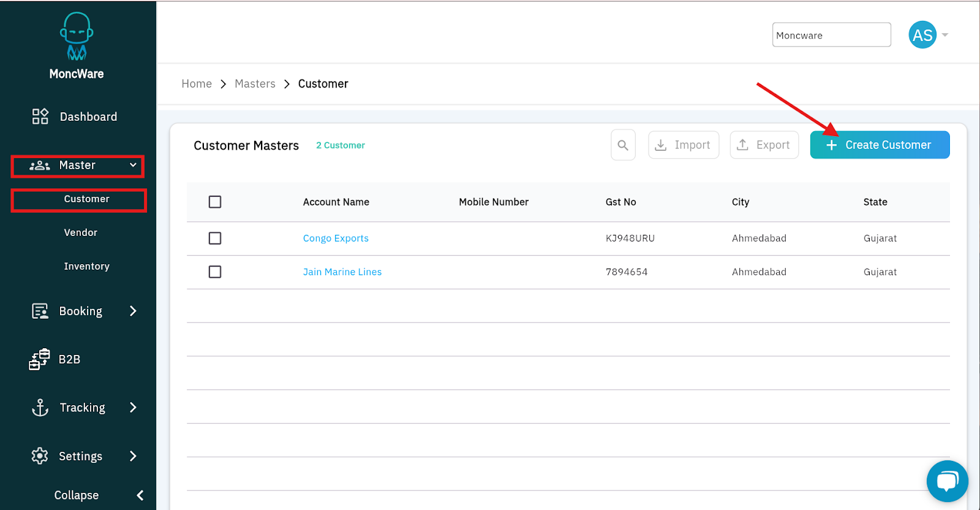The width and height of the screenshot is (980, 510).
Task: Open the Dashboard icon in sidebar
Action: tap(40, 116)
